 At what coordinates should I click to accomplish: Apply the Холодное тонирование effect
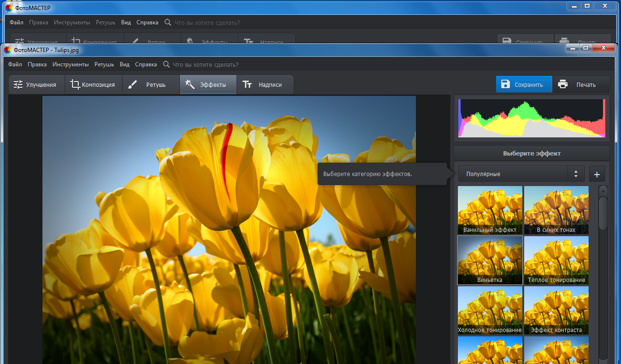490,310
